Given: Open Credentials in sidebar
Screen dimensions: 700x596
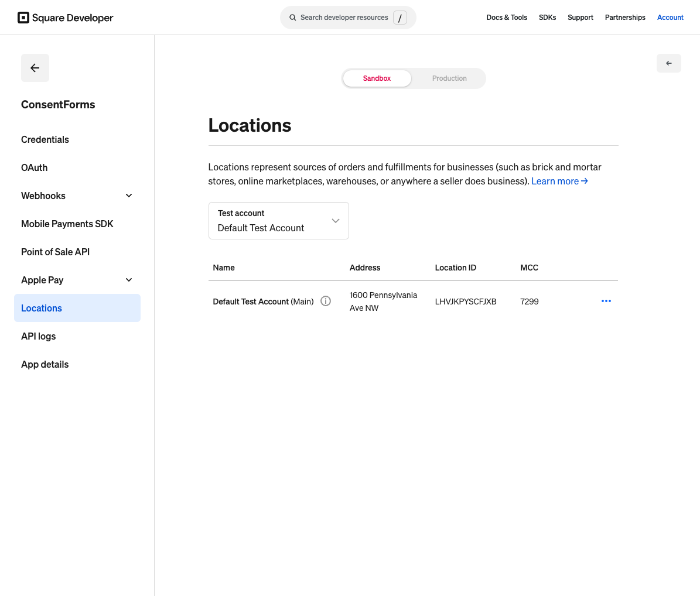Looking at the screenshot, I should 45,139.
